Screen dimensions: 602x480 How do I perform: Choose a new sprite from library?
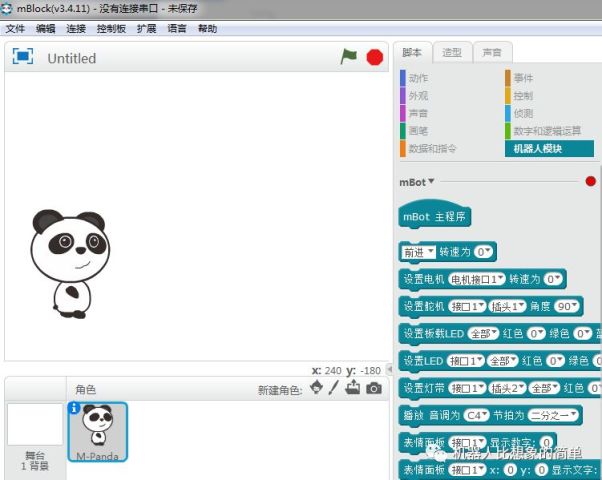click(317, 387)
